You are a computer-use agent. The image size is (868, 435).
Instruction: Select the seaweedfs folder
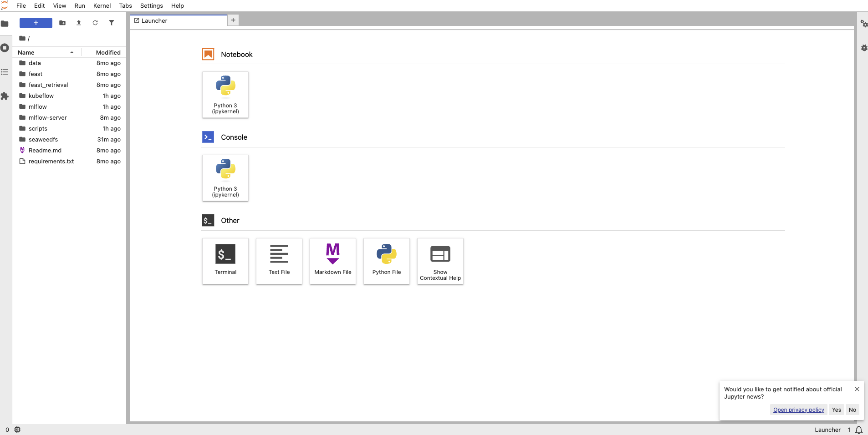tap(69, 139)
